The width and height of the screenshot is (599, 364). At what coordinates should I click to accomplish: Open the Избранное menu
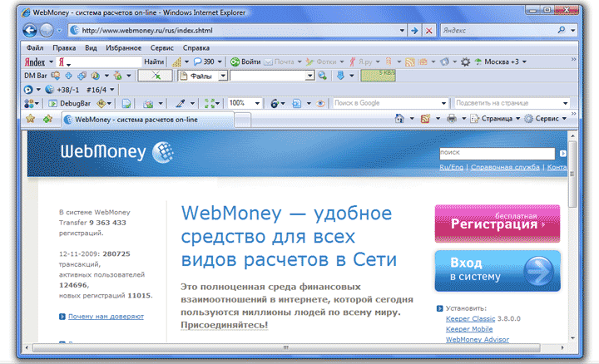tap(123, 48)
